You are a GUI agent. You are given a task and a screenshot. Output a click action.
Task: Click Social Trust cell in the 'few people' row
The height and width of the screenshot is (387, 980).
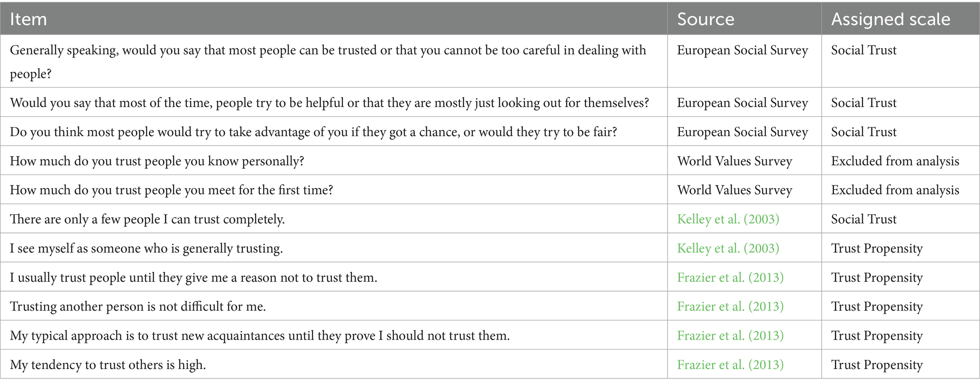click(863, 219)
